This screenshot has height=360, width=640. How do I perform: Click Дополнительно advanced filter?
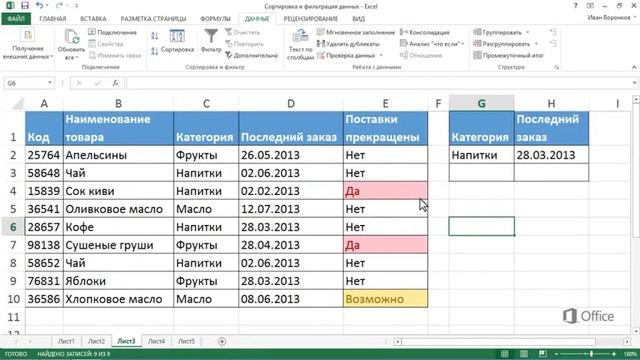pos(251,55)
